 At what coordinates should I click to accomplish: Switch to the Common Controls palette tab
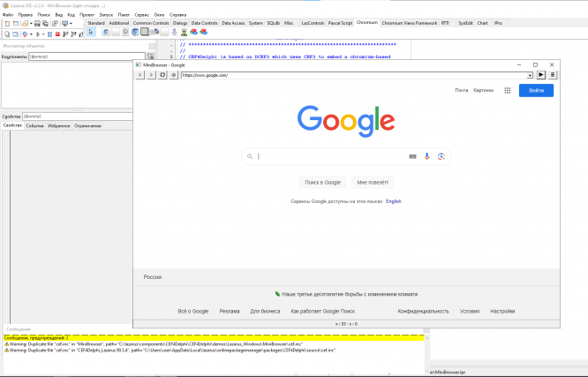[151, 23]
